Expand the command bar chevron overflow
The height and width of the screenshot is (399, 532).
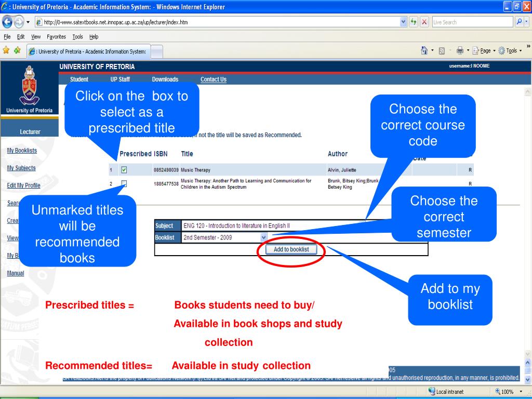tap(528, 46)
